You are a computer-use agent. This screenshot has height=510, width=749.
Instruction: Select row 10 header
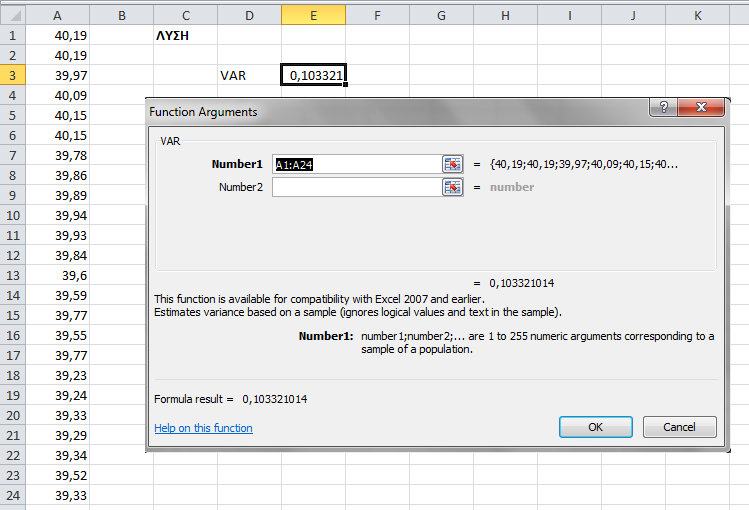12,215
